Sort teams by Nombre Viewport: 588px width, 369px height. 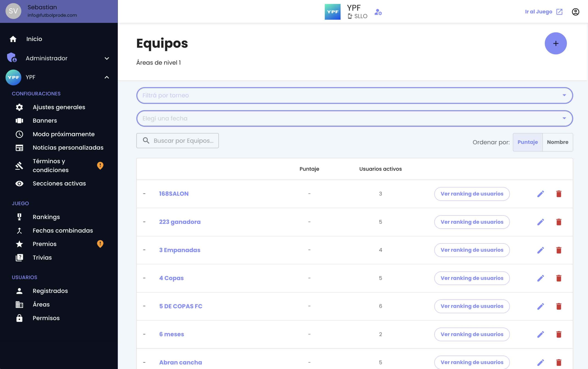tap(557, 142)
